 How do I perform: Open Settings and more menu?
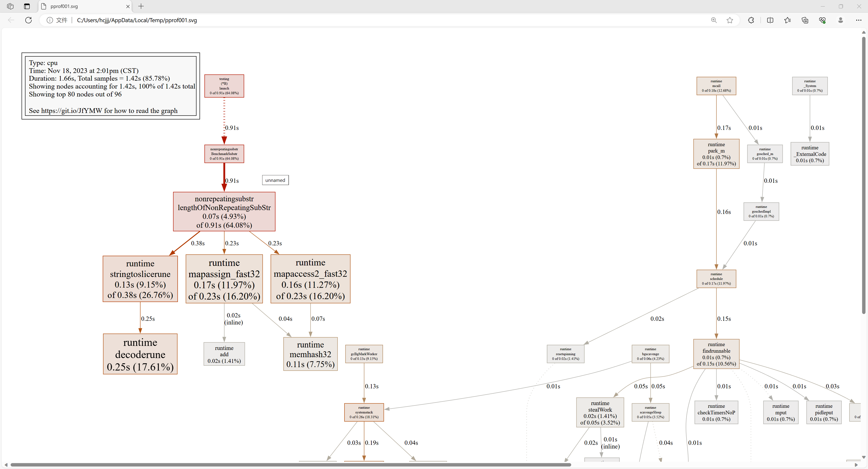[858, 20]
